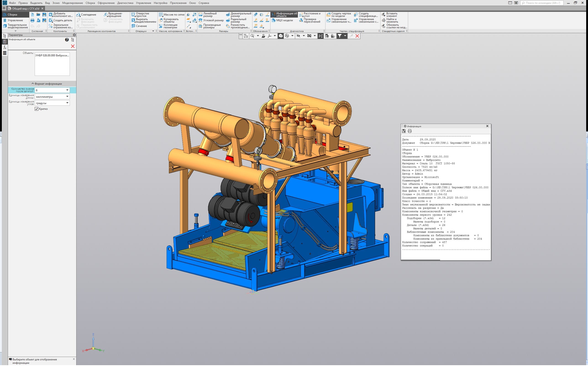This screenshot has height=367, width=588.
Task: Click the help question mark in Параметры panel
Action: [x=67, y=40]
